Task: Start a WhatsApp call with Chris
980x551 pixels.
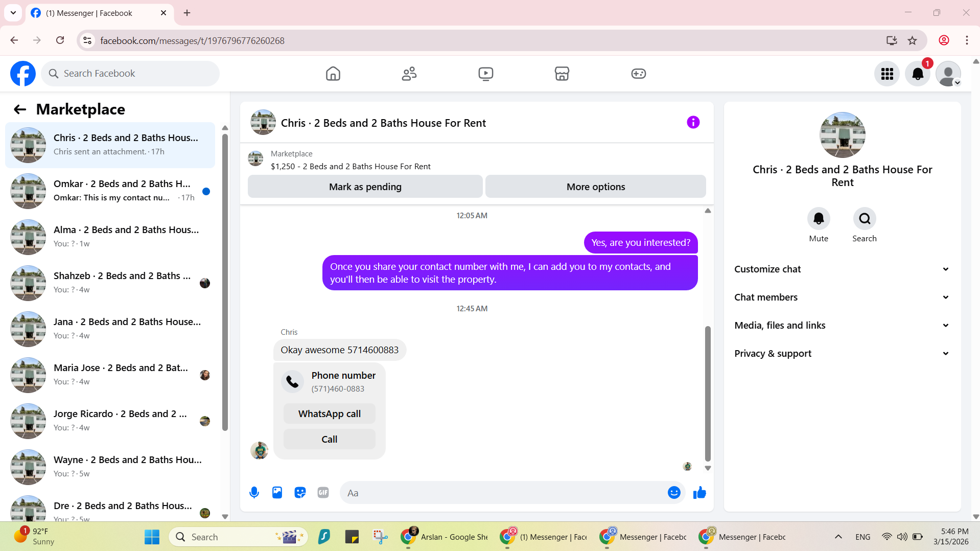Action: point(330,414)
